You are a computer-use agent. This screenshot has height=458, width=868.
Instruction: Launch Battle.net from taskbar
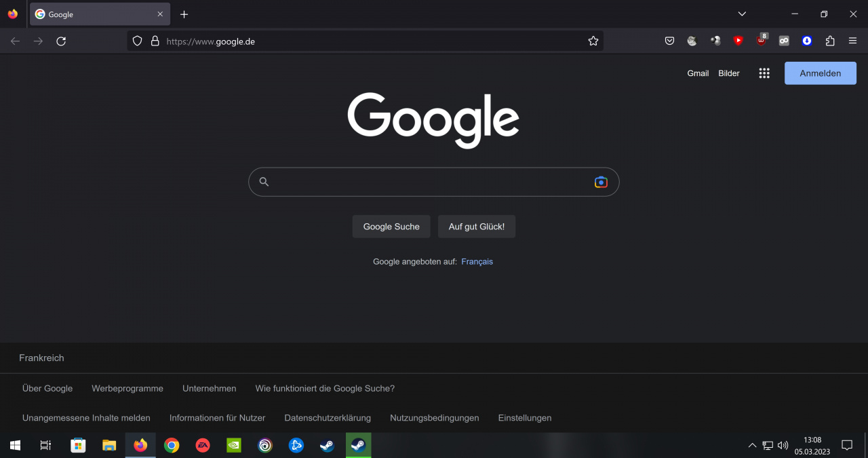[x=296, y=445]
